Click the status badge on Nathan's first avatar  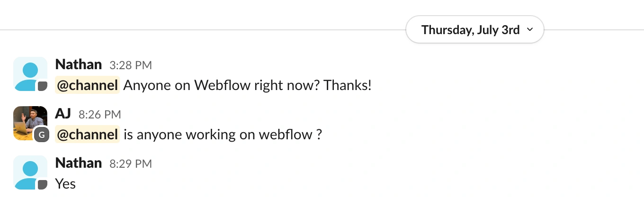[43, 86]
